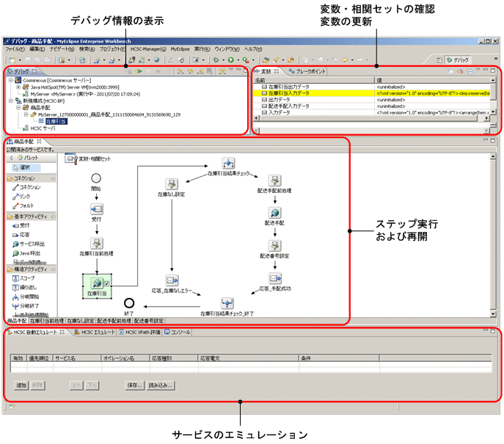This screenshot has height=444, width=504.
Task: Open the New icon dropdown arrow
Action: [x=20, y=60]
